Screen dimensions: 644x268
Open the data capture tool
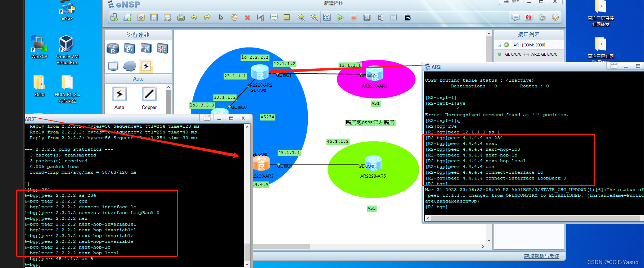[x=367, y=17]
